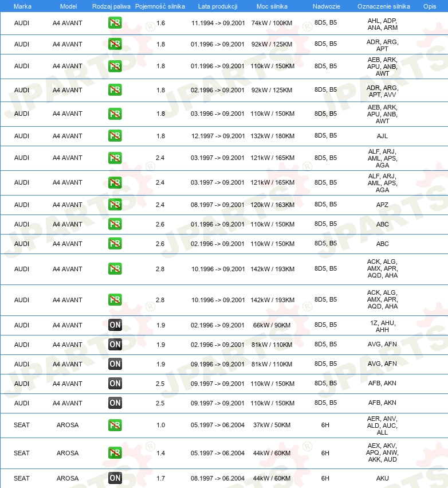Click the Nadwozie column header

tap(327, 6)
